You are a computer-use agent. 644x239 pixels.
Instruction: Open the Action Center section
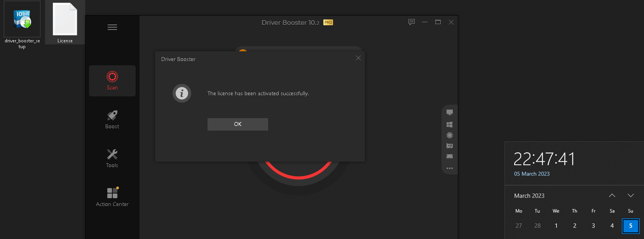(x=112, y=197)
